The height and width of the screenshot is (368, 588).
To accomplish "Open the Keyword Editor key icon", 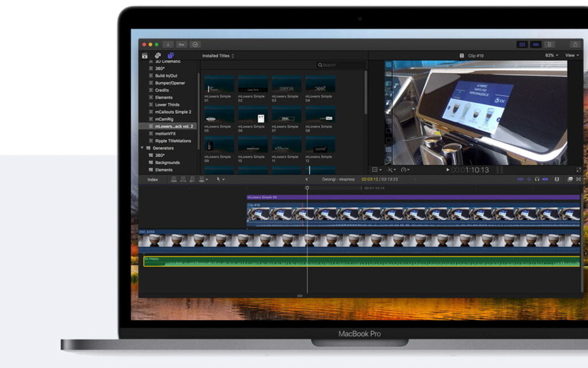I will 181,44.
